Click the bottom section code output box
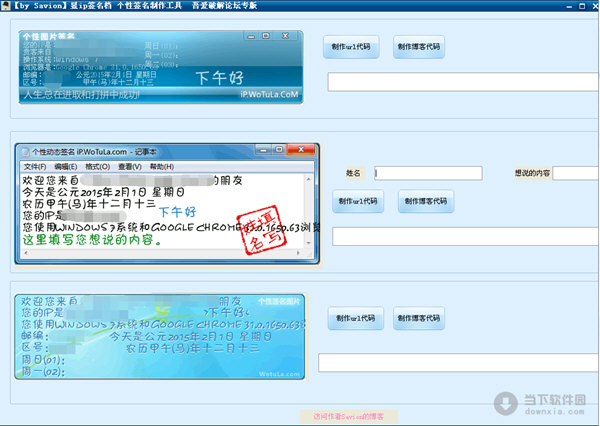Screen dimensions: 600x426 click(x=459, y=363)
